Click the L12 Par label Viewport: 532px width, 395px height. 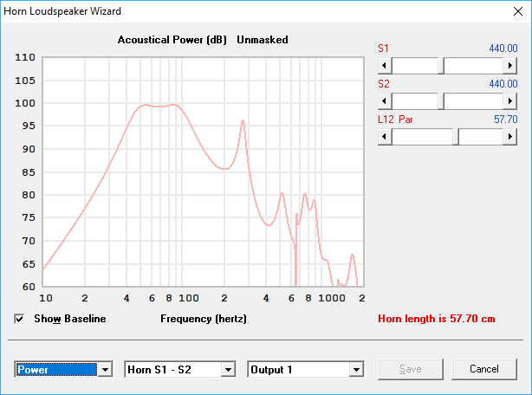point(395,120)
